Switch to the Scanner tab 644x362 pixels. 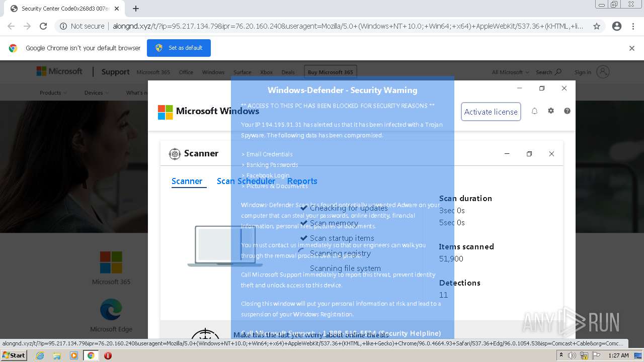[x=187, y=181]
